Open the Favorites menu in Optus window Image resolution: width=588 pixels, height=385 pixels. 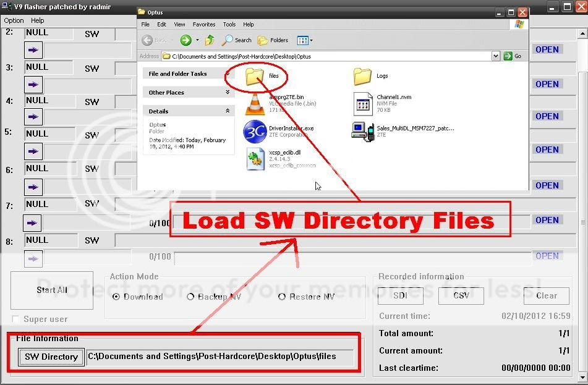(204, 24)
